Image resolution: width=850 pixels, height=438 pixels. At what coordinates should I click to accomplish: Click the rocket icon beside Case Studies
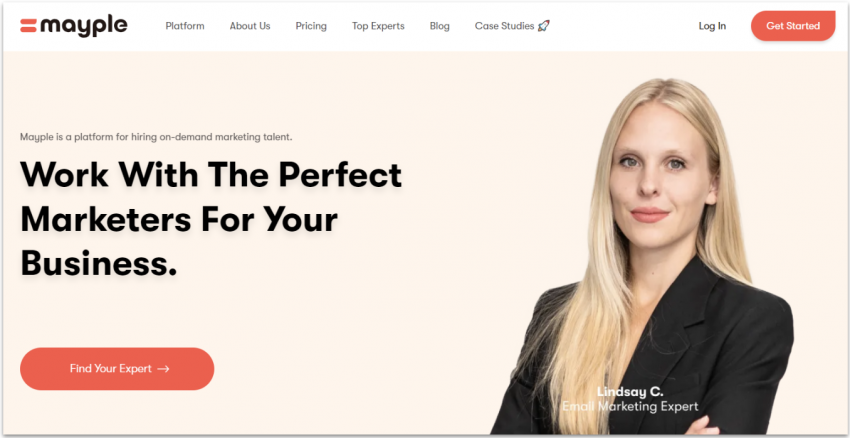coord(544,26)
